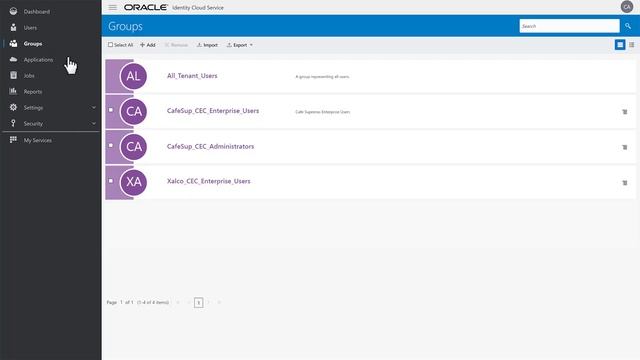This screenshot has width=640, height=360.
Task: Expand the Settings submenu chevron
Action: 93,107
